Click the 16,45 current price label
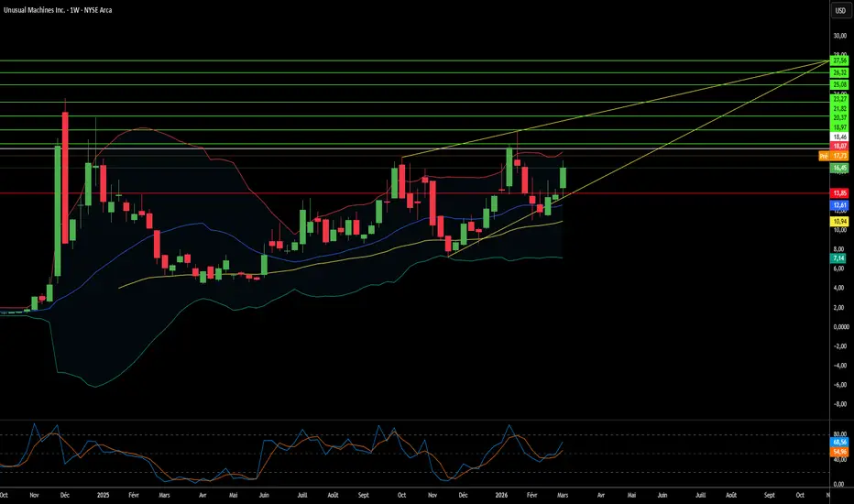This screenshot has width=854, height=504. click(x=839, y=168)
